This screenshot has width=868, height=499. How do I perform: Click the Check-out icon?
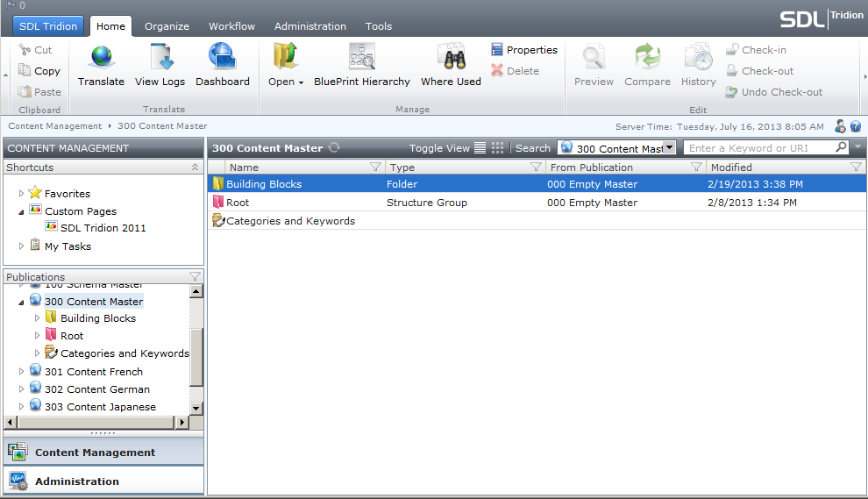[x=732, y=70]
